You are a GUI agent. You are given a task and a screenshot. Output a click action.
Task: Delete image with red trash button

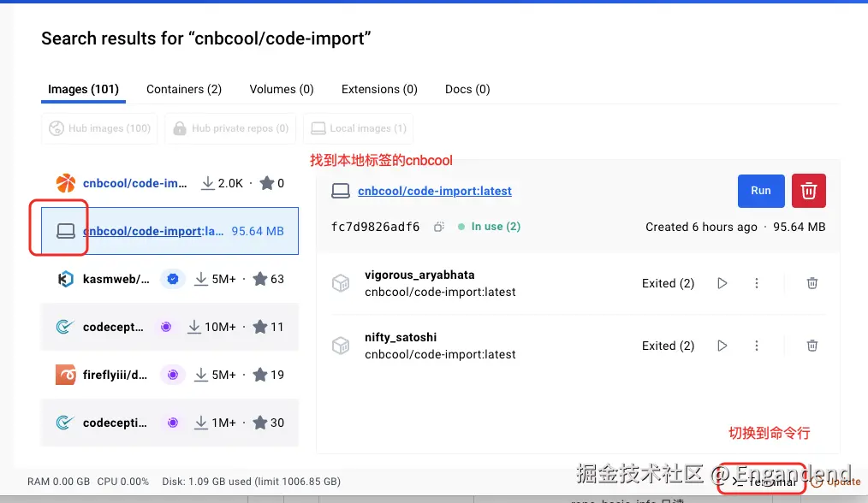coord(809,191)
